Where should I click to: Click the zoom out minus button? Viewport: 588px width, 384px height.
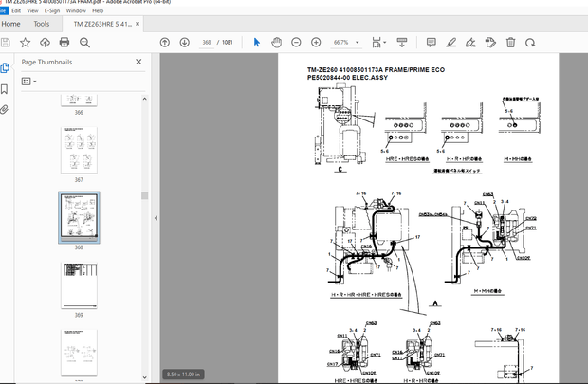(296, 43)
